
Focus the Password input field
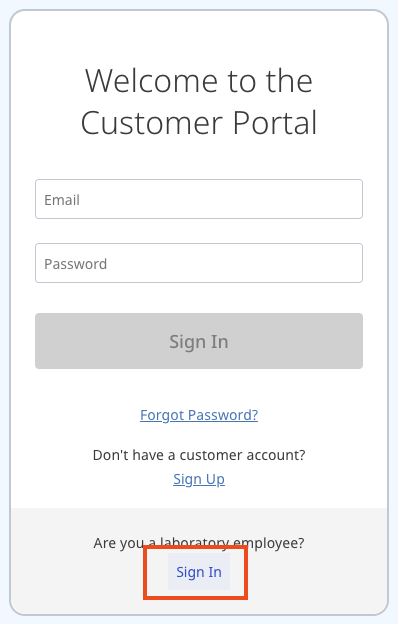click(199, 263)
